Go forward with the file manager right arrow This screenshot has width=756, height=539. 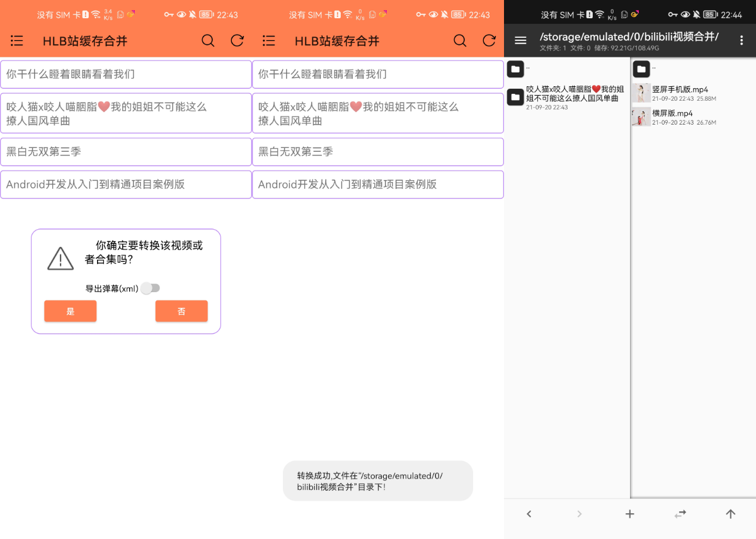tap(580, 514)
